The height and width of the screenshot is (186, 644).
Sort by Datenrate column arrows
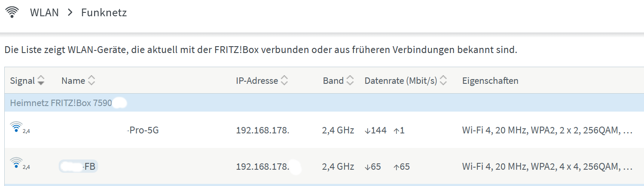coord(443,80)
